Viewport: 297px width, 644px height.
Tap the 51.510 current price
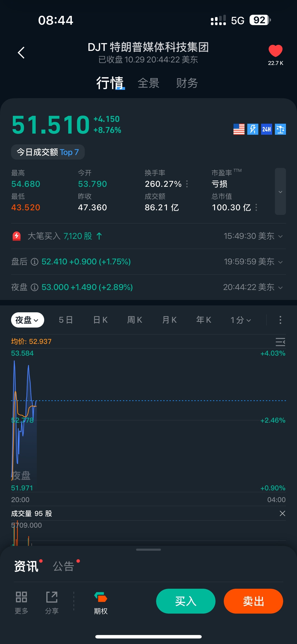tap(51, 125)
